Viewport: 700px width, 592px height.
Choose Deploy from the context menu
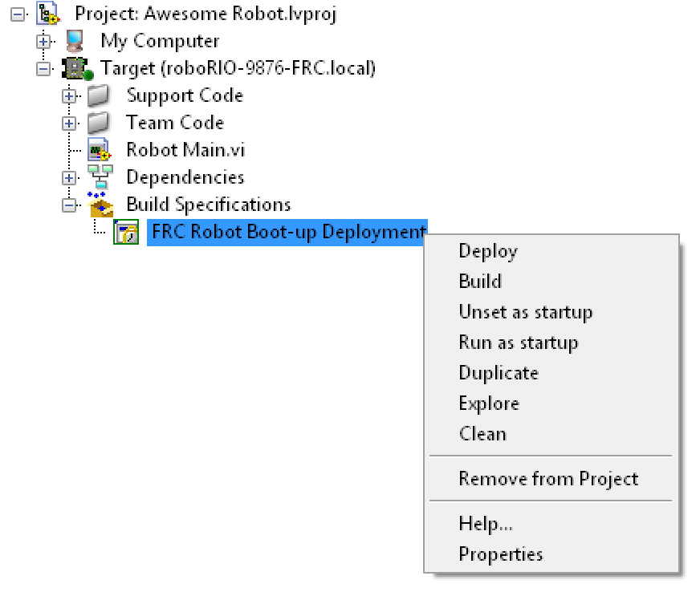[488, 251]
